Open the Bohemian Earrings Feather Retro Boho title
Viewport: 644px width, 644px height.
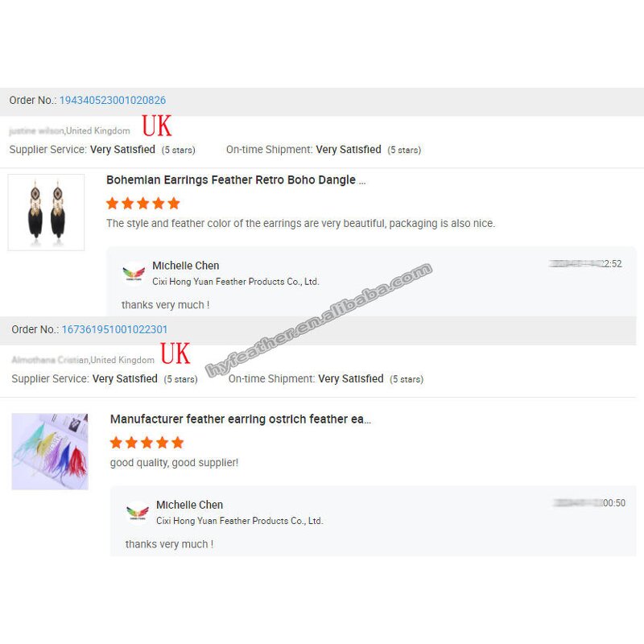tap(236, 180)
